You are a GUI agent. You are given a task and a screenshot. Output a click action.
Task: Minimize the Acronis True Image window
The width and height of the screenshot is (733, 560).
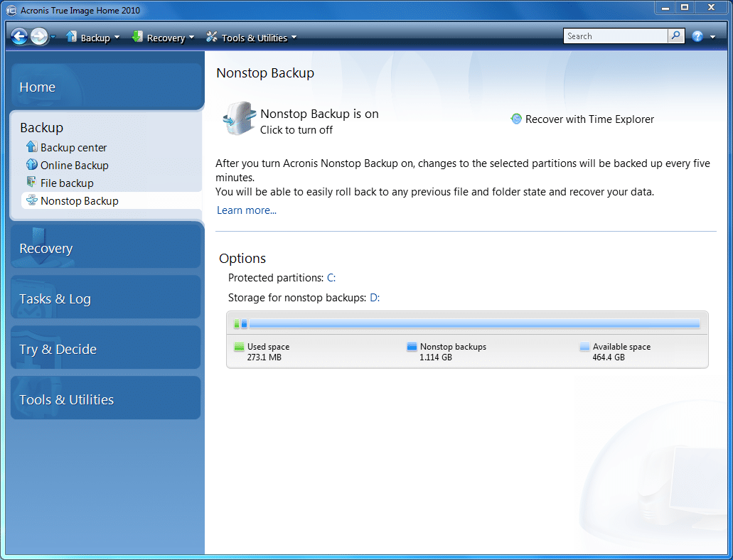point(665,8)
